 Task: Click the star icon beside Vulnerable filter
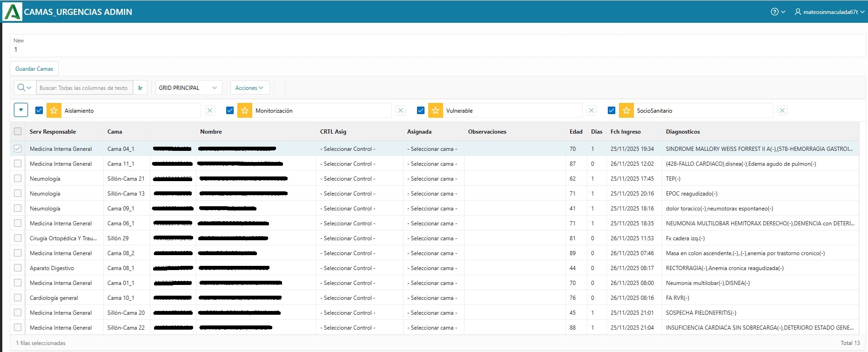(x=436, y=110)
